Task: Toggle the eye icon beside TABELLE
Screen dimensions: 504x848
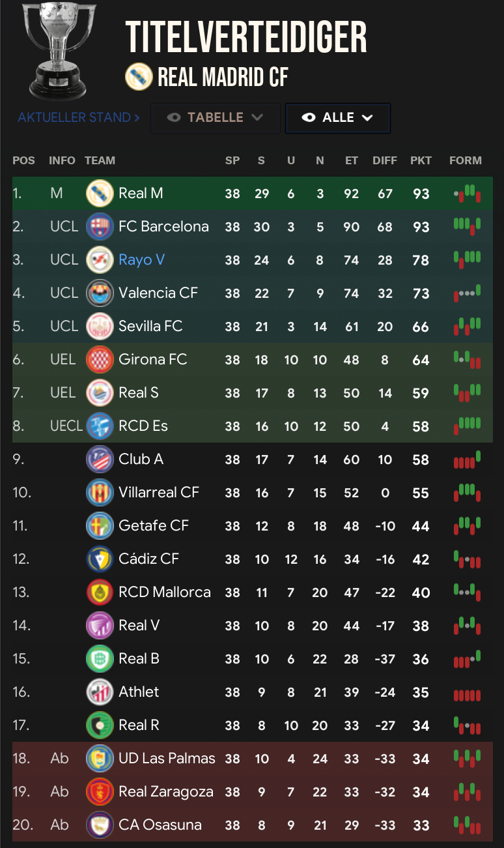Action: [174, 118]
